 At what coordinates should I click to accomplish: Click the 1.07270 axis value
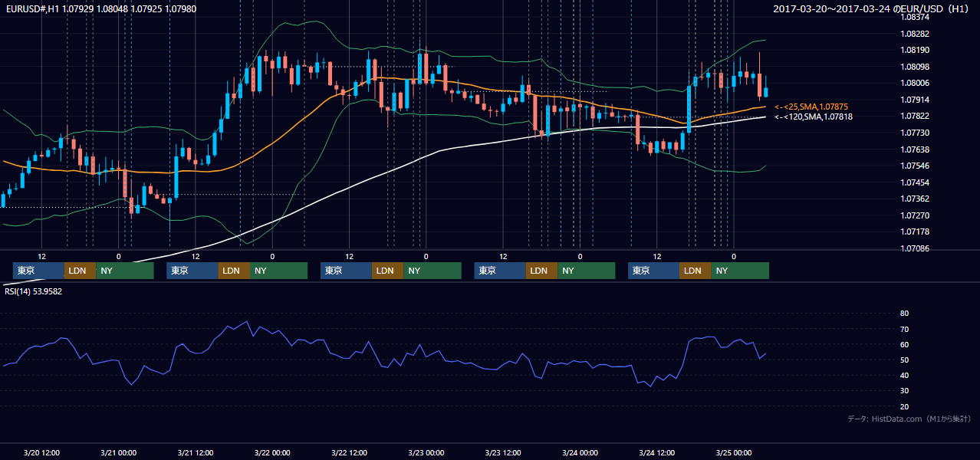click(x=915, y=215)
